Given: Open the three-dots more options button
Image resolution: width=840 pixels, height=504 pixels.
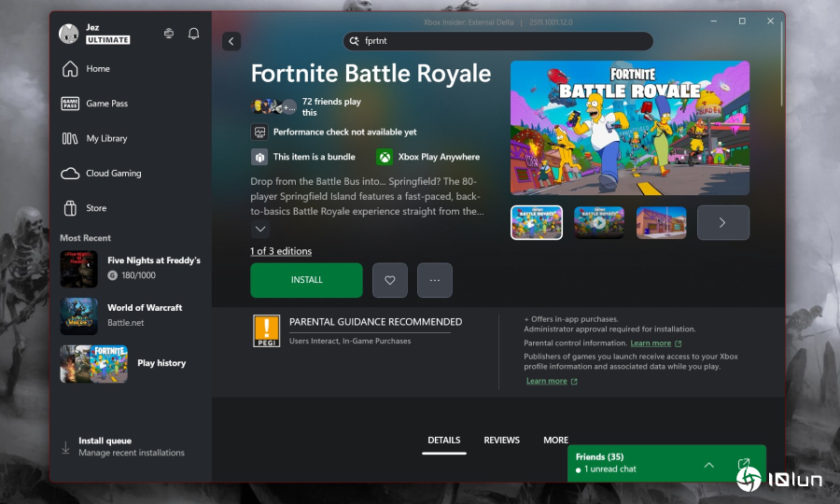Looking at the screenshot, I should tap(434, 280).
